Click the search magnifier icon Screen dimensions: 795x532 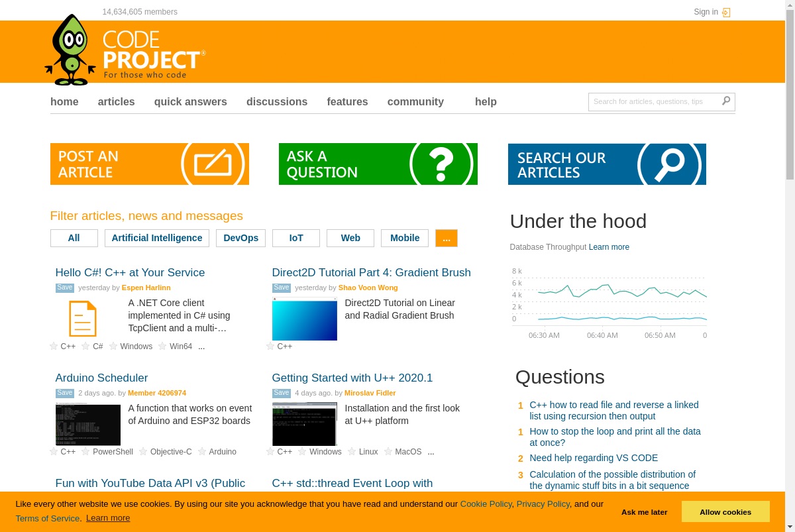click(x=726, y=101)
